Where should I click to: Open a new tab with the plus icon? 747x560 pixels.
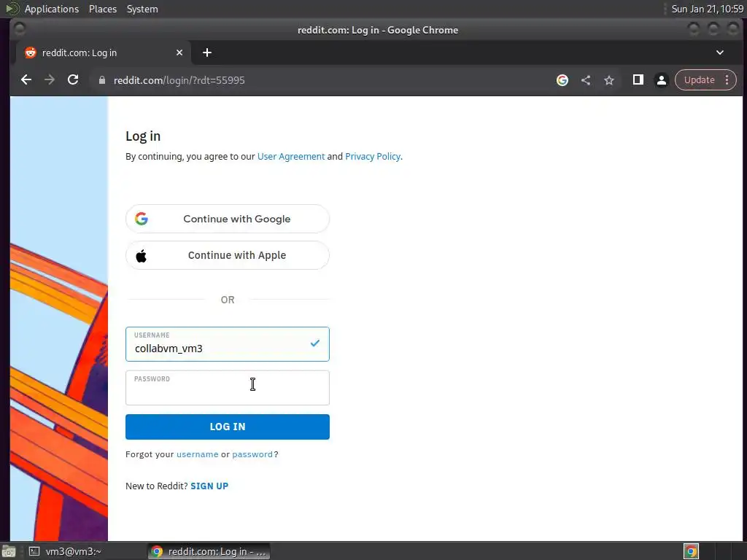(206, 52)
